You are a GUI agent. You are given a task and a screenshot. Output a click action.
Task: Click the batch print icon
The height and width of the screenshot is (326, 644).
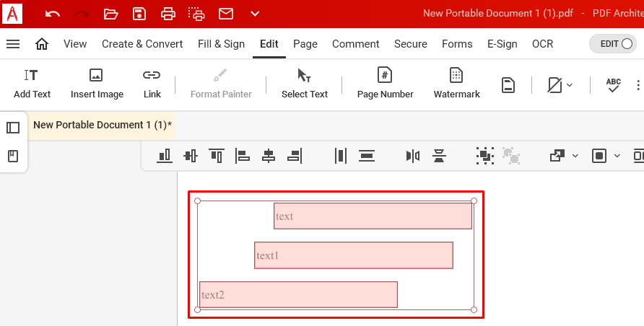(x=196, y=14)
